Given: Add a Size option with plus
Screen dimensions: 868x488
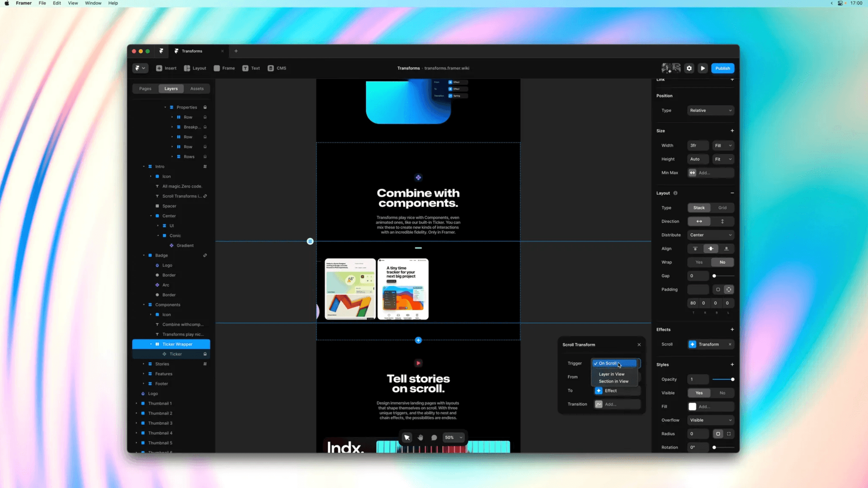Looking at the screenshot, I should tap(732, 131).
